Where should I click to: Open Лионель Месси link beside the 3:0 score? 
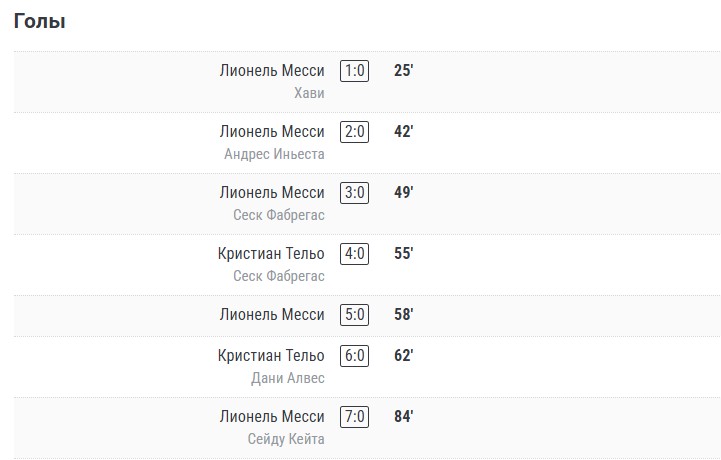coord(272,193)
